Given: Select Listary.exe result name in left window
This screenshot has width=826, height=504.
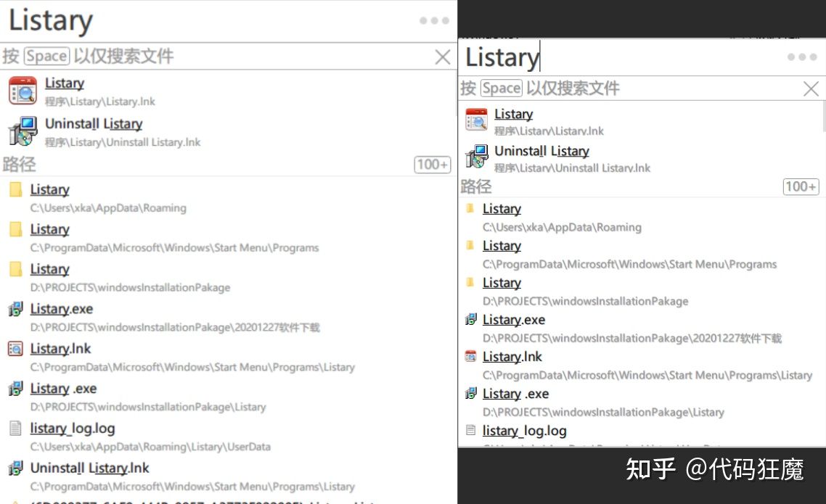Looking at the screenshot, I should [62, 309].
